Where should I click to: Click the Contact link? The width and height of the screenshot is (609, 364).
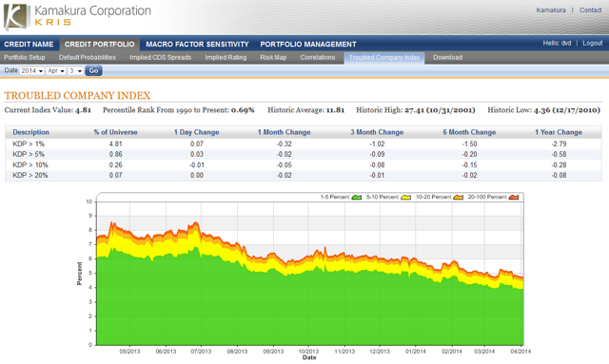click(590, 10)
